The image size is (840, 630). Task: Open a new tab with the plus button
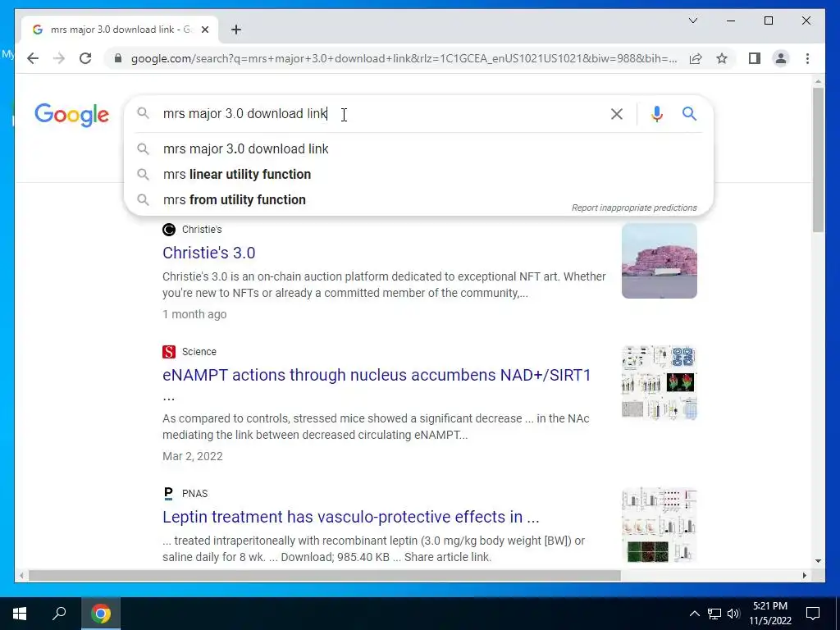click(236, 30)
